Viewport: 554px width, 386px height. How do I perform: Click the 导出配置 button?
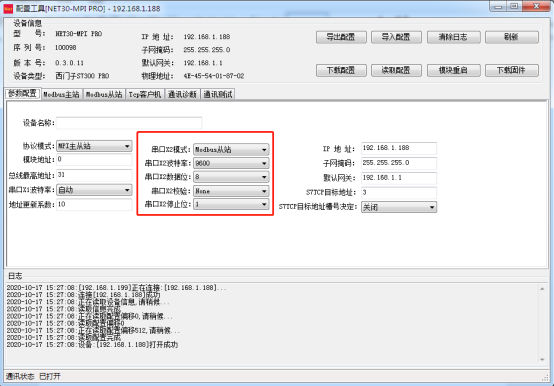[x=341, y=37]
